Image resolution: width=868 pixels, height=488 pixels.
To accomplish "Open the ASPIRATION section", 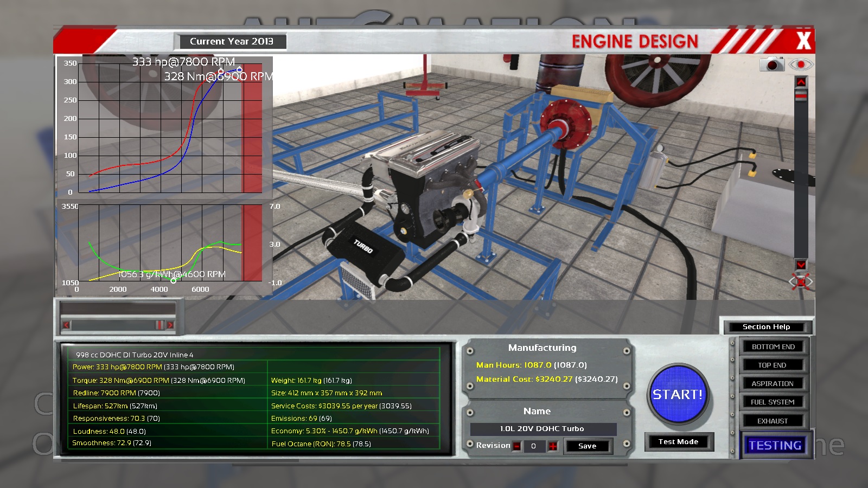I will [x=773, y=384].
